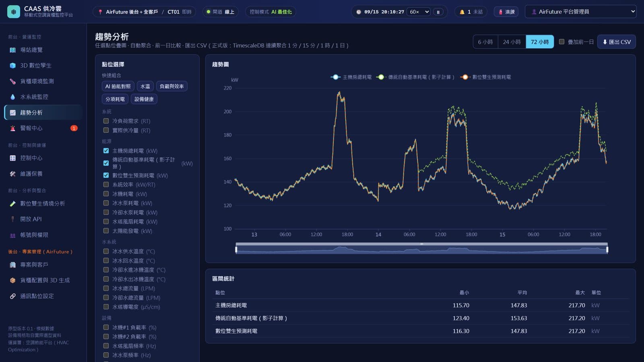Uncheck 主機房總耗電 (kW) checkbox
644x362 pixels.
[106, 151]
